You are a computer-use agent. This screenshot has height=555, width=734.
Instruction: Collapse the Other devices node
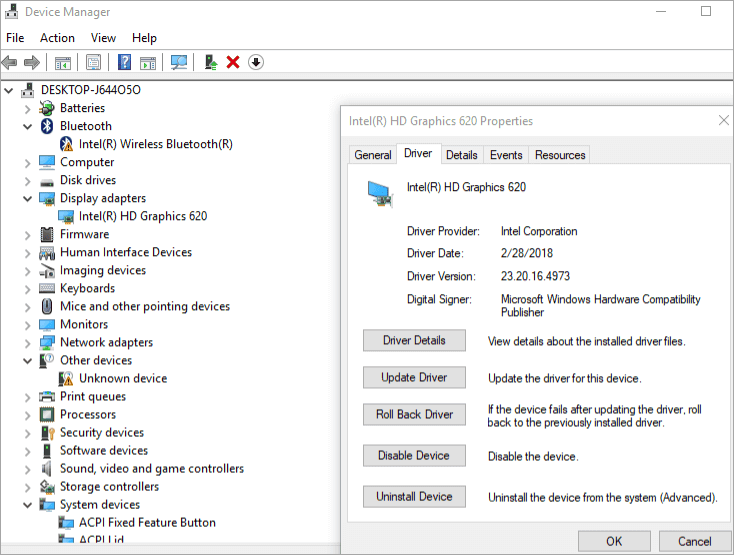(x=28, y=361)
